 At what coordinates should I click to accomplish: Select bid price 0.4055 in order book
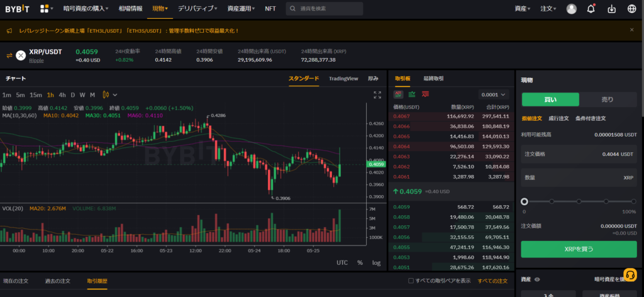401,247
